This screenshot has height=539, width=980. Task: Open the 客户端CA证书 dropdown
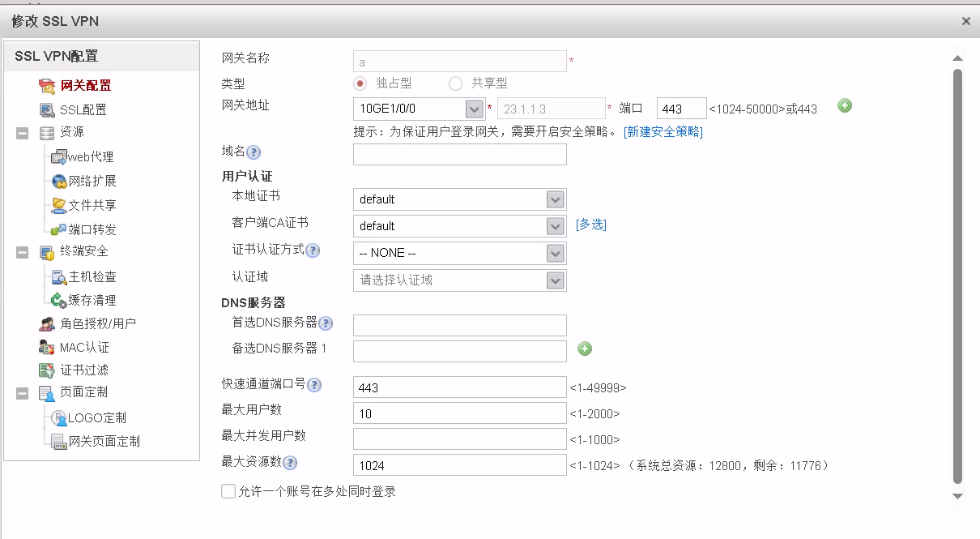(x=555, y=226)
